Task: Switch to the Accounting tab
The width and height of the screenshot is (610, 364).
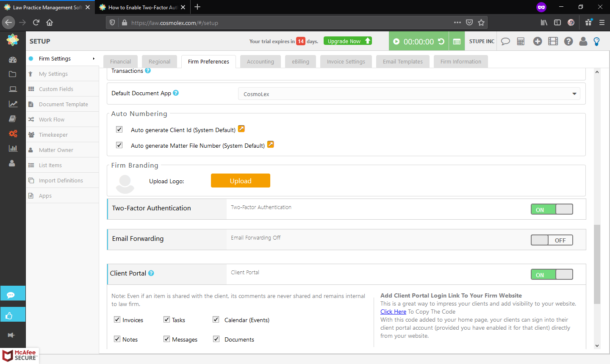Action: (261, 61)
